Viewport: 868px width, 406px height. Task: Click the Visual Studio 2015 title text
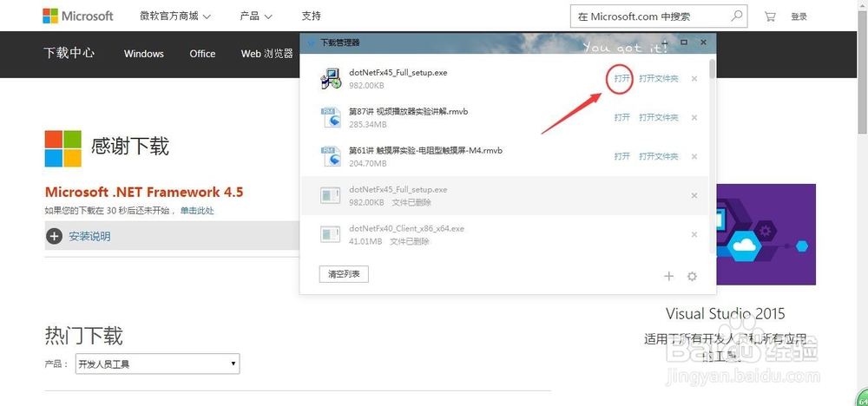click(725, 314)
